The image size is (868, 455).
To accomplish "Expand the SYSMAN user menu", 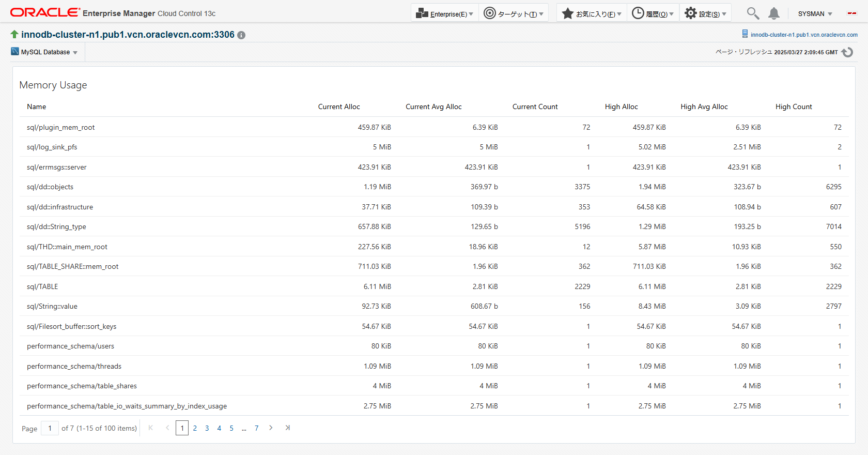I will [x=815, y=14].
